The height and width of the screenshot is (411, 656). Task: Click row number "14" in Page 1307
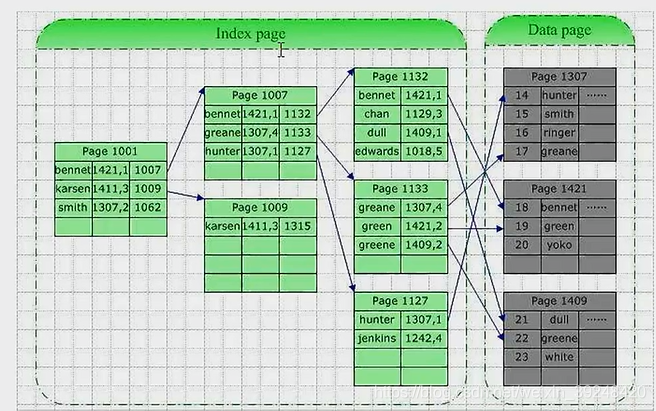click(x=522, y=95)
